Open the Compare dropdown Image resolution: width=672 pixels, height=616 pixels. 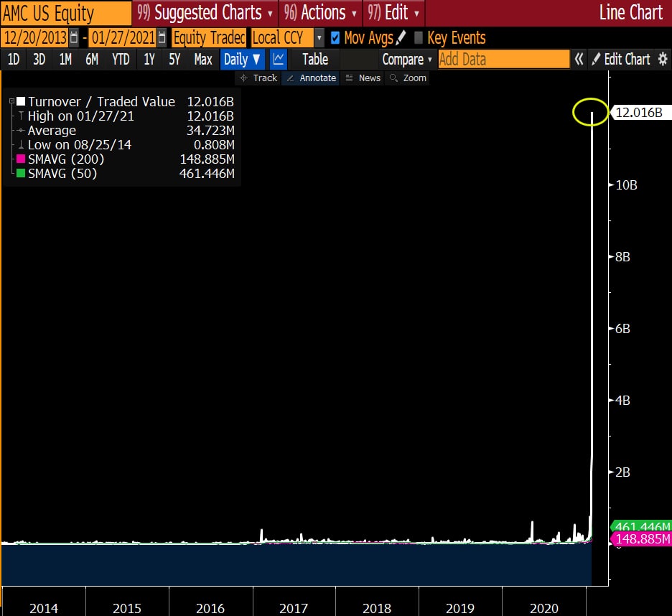pos(406,59)
